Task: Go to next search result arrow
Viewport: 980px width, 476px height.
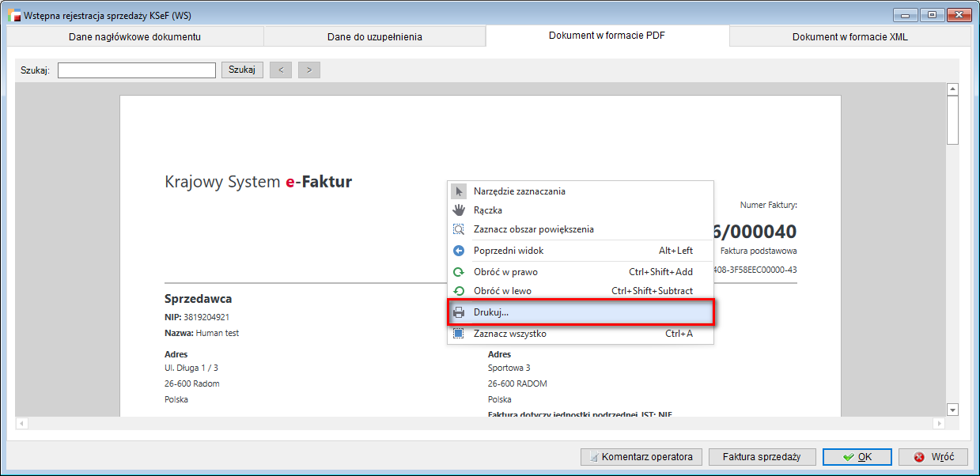Action: point(308,70)
